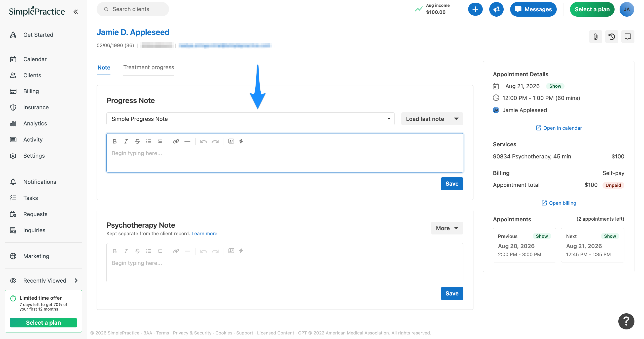
Task: Open the More dropdown in Psychotherapy Note
Action: click(x=447, y=228)
